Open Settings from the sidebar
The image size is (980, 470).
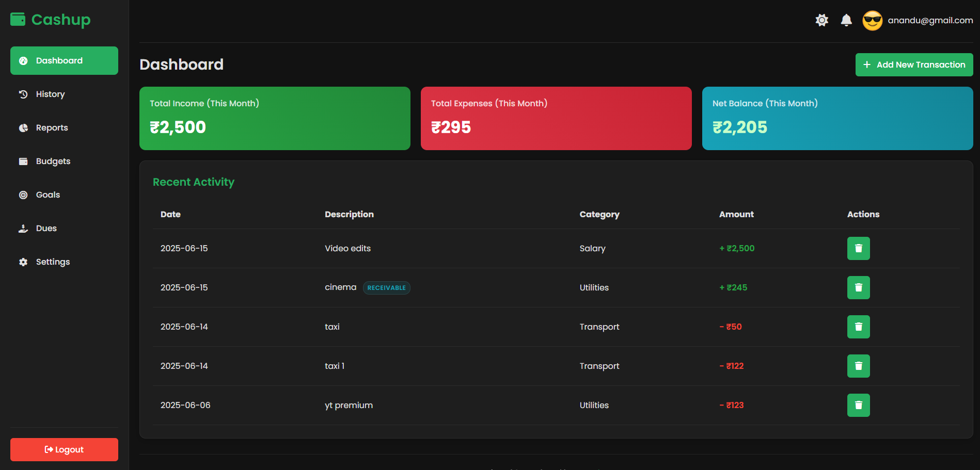point(53,262)
